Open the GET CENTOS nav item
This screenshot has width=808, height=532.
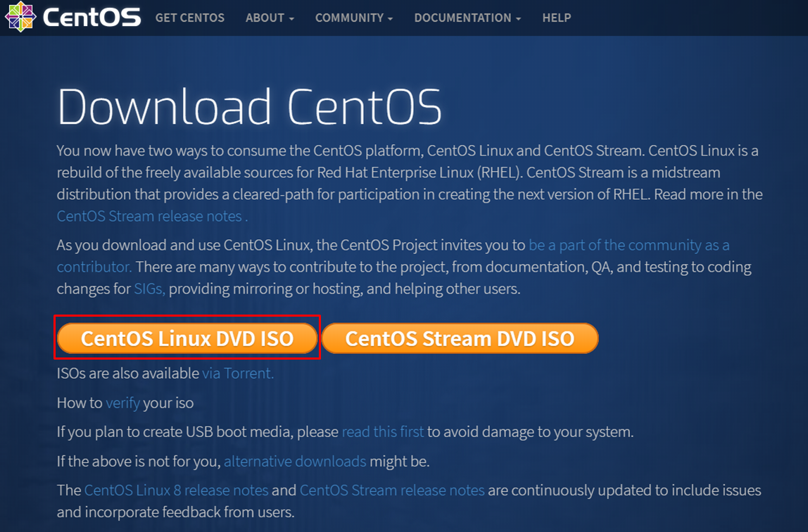[189, 18]
